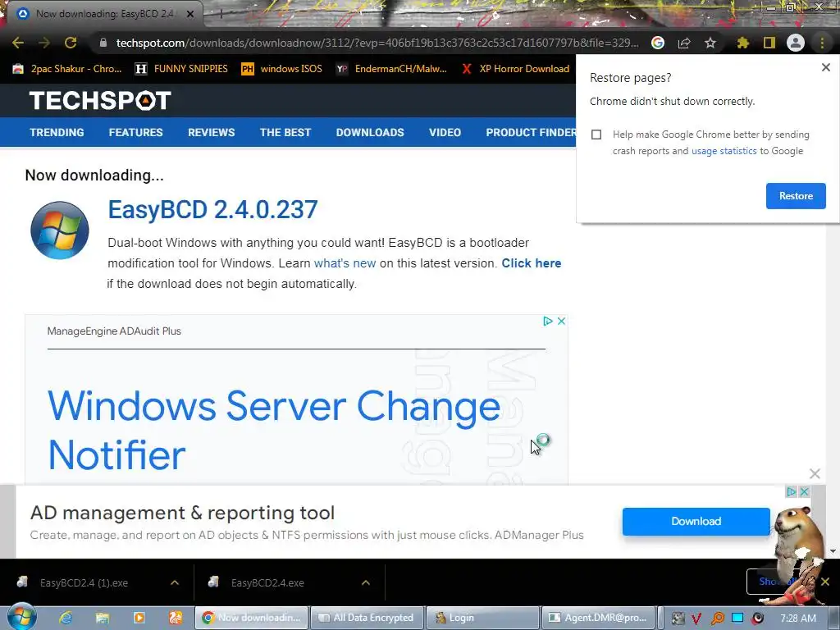Click the Click here download link

pos(532,263)
